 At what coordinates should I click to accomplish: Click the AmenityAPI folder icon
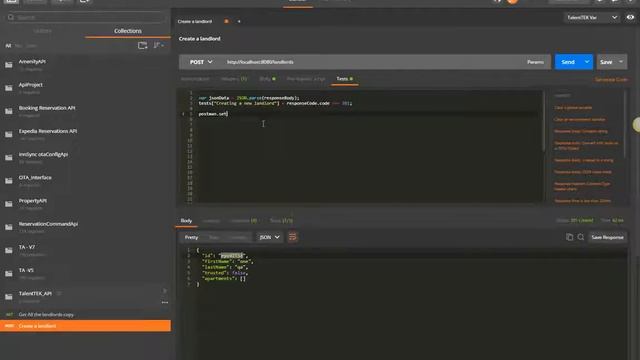[9, 65]
